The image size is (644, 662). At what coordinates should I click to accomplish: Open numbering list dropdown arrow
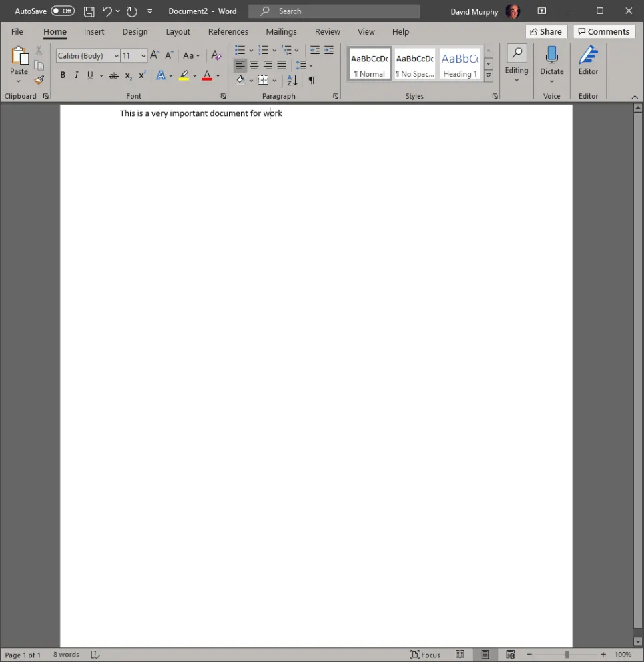tap(274, 51)
